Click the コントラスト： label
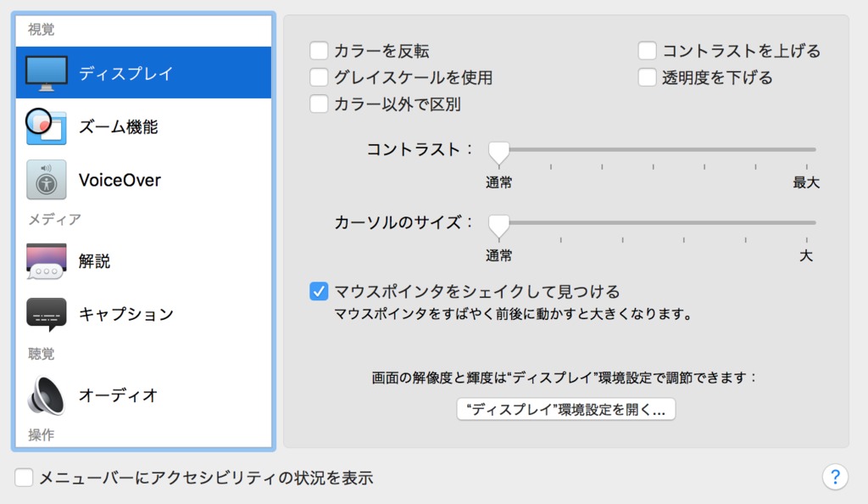868x504 pixels. (420, 149)
